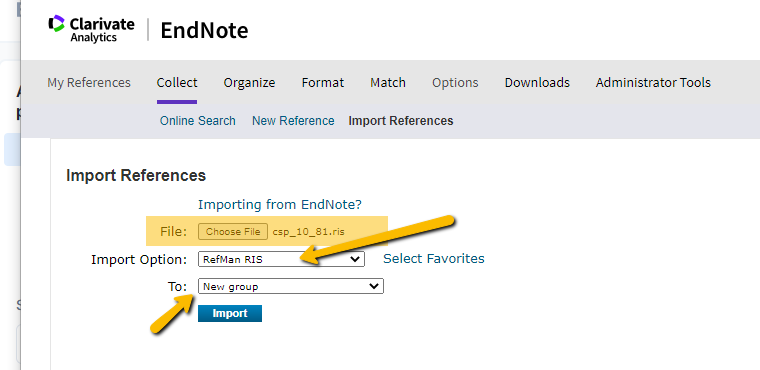Click the Choose File button
Image resolution: width=760 pixels, height=370 pixels.
pos(233,232)
